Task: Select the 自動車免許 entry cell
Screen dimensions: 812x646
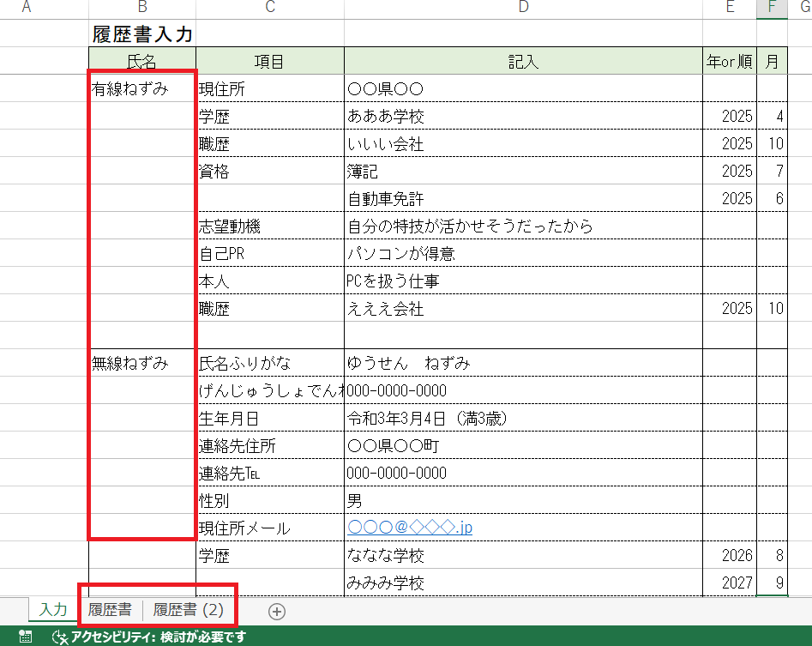Action: (523, 198)
